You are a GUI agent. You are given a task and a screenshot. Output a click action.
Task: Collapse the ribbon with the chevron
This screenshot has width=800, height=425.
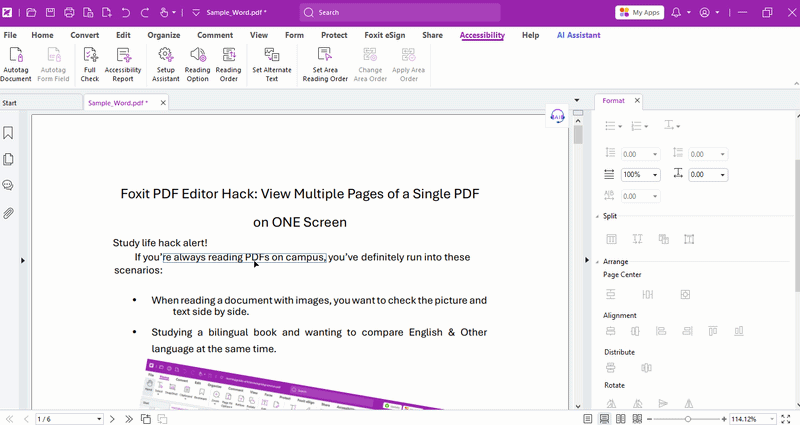click(796, 83)
